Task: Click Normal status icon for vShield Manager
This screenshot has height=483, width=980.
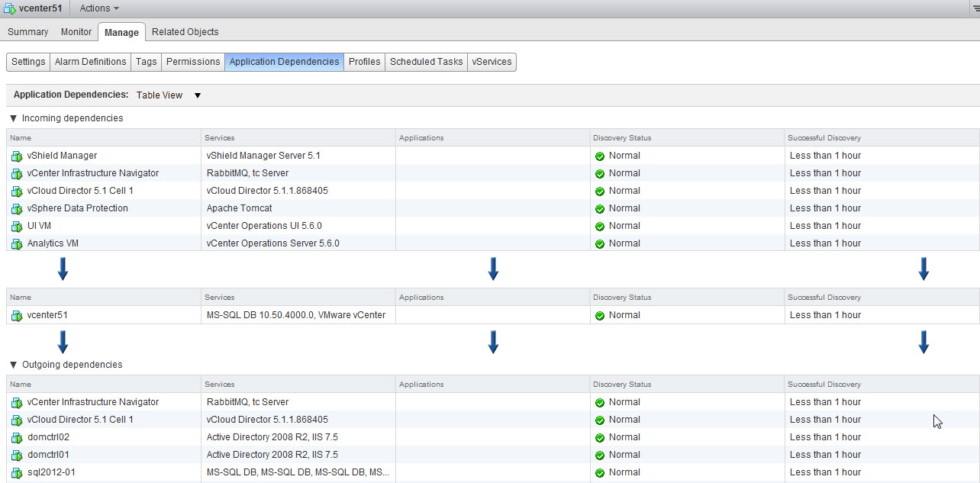Action: (600, 156)
